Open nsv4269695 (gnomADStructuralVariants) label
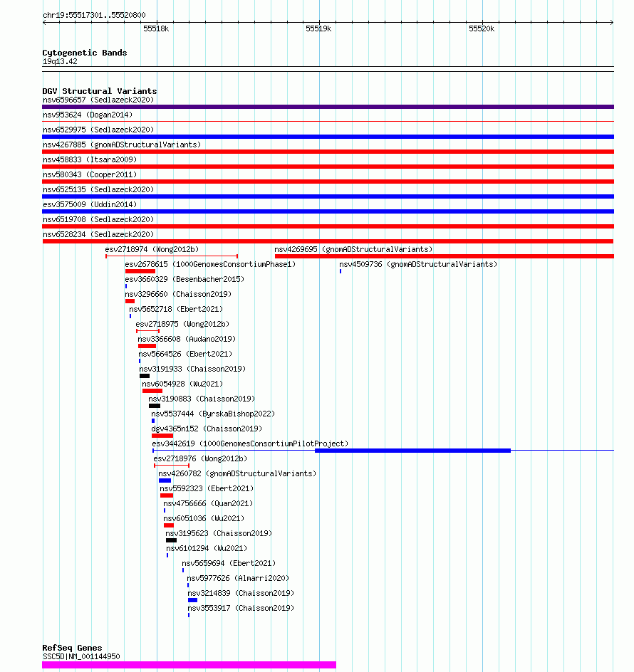The width and height of the screenshot is (634, 672). [353, 249]
